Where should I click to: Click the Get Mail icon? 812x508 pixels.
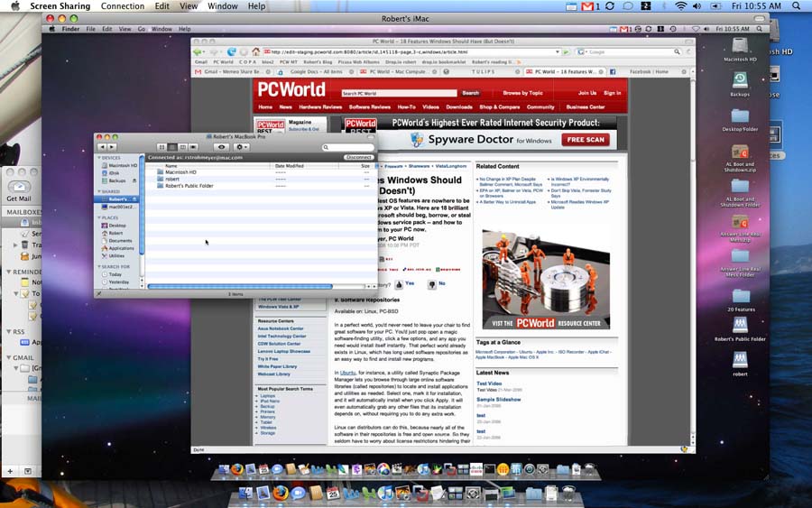click(x=17, y=185)
